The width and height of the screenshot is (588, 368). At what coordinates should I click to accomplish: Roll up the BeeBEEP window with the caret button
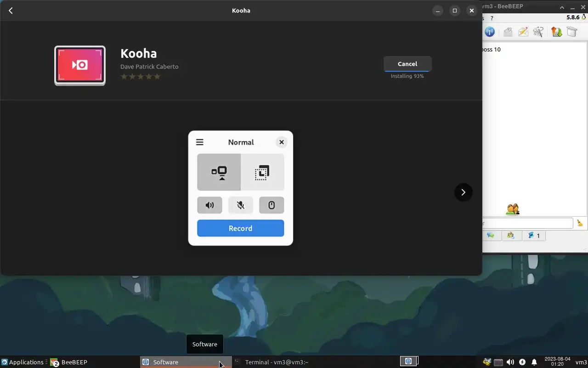click(562, 7)
